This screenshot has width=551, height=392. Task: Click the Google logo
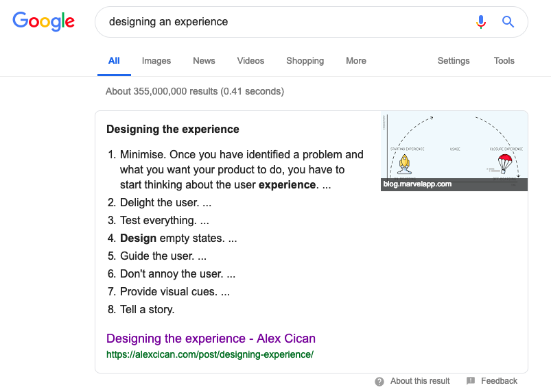click(x=44, y=21)
